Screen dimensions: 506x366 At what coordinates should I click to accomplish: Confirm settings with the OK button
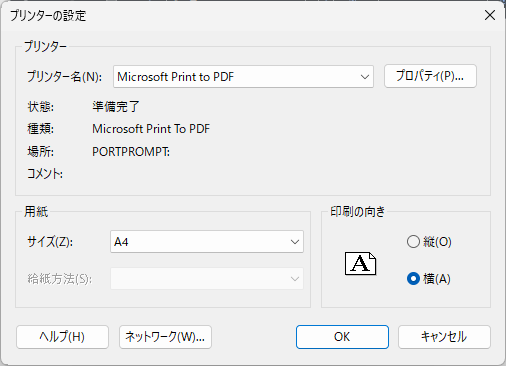click(342, 337)
